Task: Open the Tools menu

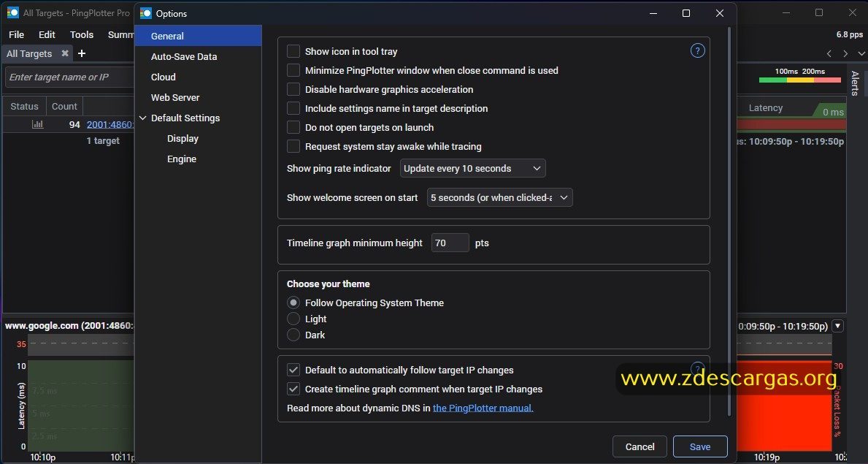Action: tap(82, 34)
